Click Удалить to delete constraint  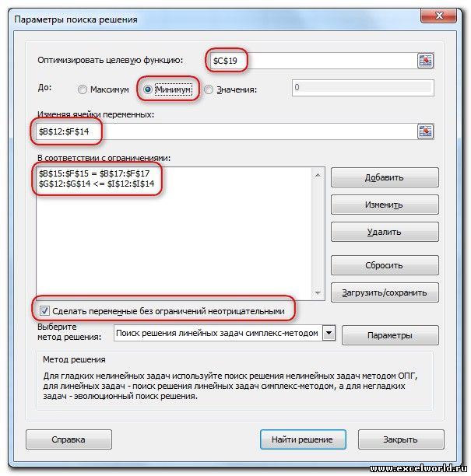click(x=385, y=232)
